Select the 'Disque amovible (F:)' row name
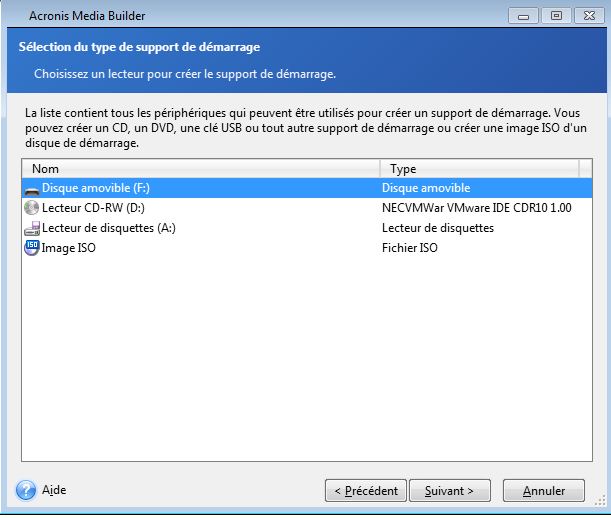 pos(95,188)
